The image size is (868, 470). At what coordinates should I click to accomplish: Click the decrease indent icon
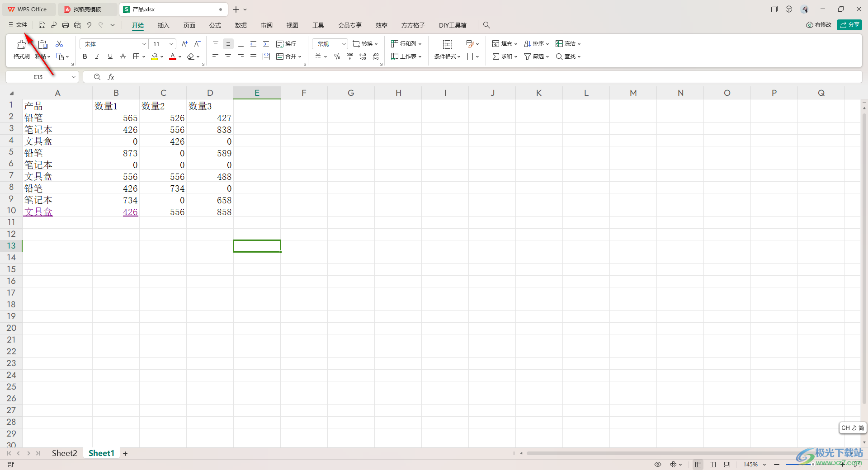(254, 44)
